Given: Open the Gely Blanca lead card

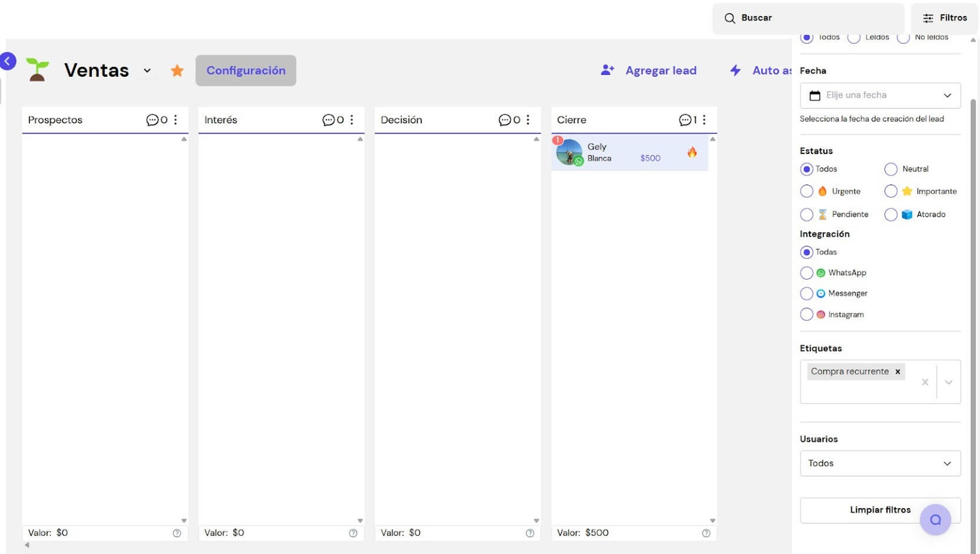Looking at the screenshot, I should click(630, 153).
